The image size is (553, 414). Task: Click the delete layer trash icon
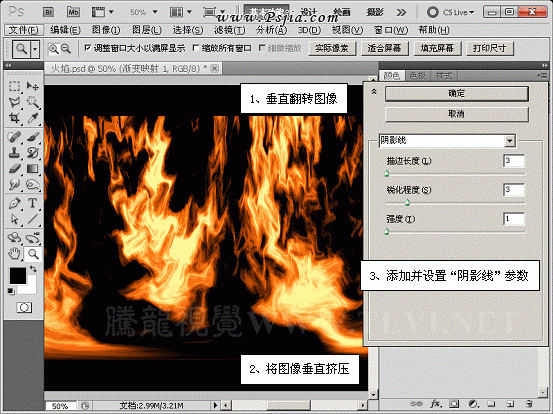pos(528,403)
